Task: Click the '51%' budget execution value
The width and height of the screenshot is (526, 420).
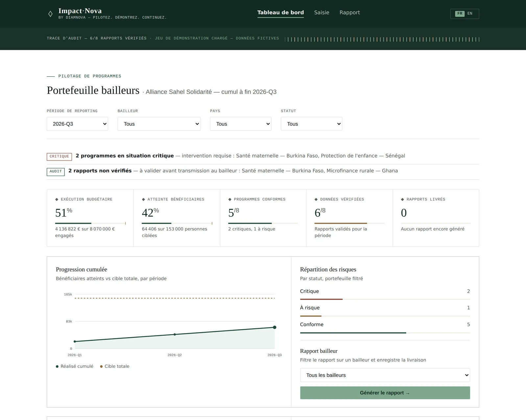Action: coord(64,212)
